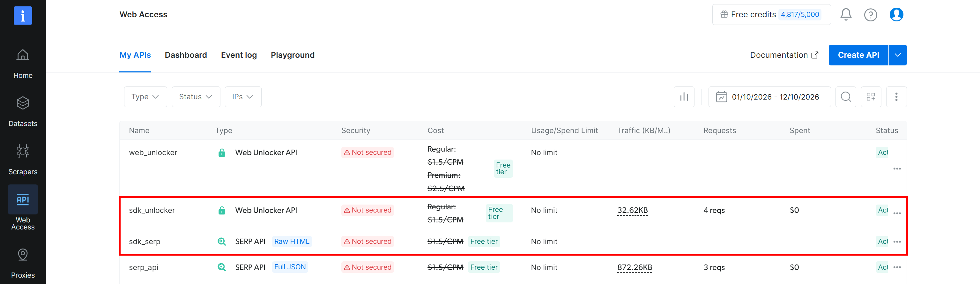The height and width of the screenshot is (284, 980).
Task: Click Full JSON tag on serp_api
Action: (290, 267)
